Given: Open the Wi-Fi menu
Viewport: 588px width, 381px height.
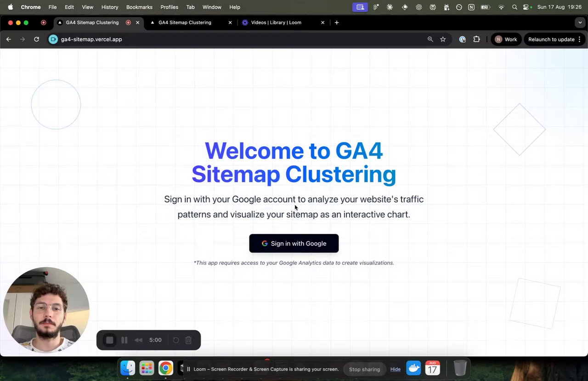Looking at the screenshot, I should click(x=501, y=7).
